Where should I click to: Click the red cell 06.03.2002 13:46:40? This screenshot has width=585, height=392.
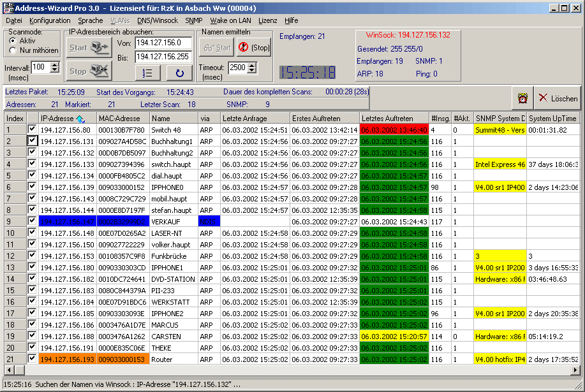click(x=394, y=130)
